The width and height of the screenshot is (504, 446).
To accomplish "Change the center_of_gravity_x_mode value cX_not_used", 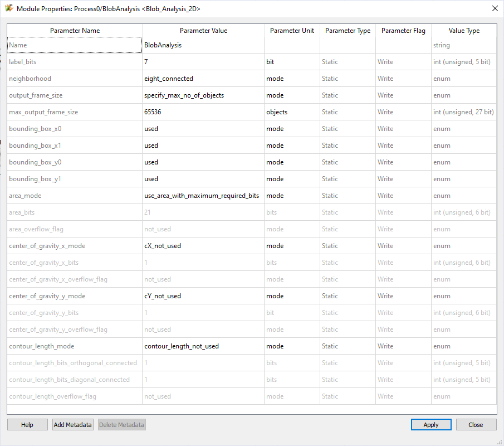I will point(203,246).
